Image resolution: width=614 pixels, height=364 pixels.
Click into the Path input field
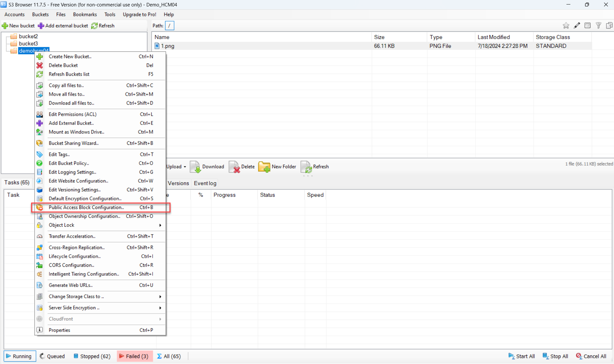(x=170, y=26)
